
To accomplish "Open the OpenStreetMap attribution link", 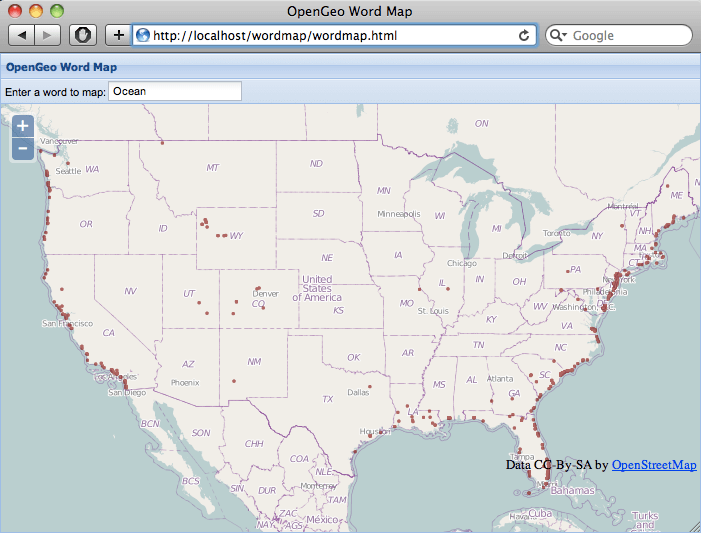I will pyautogui.click(x=654, y=465).
